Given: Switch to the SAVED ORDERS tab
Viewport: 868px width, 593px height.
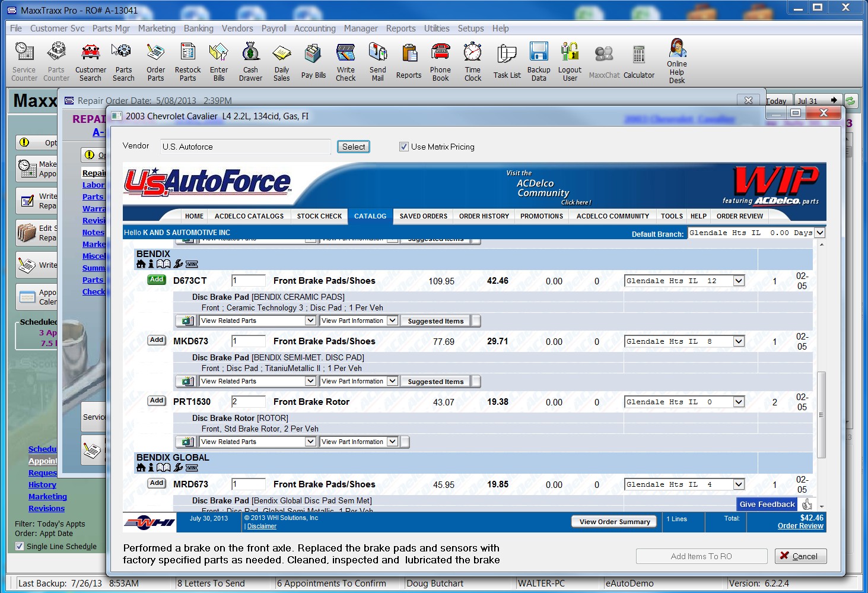Looking at the screenshot, I should 424,216.
